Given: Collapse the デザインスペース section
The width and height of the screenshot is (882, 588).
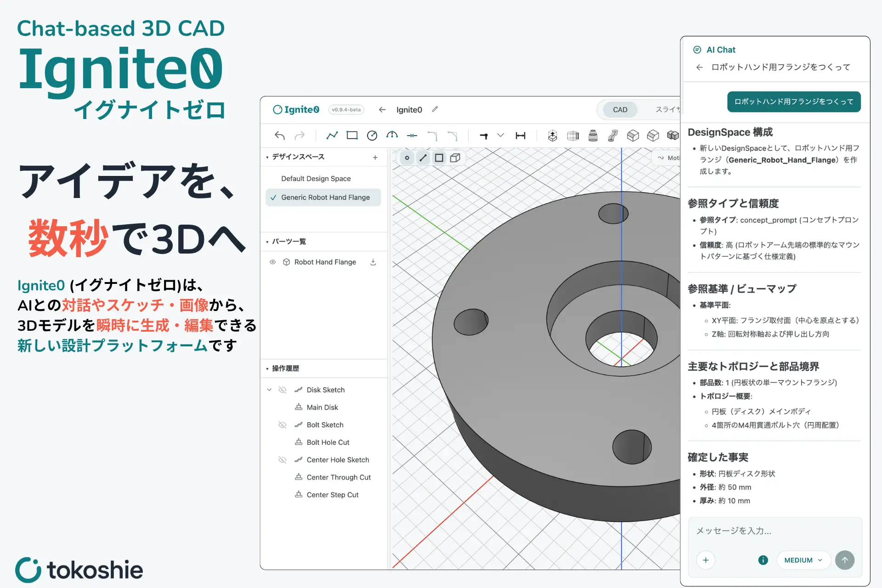Looking at the screenshot, I should [267, 157].
